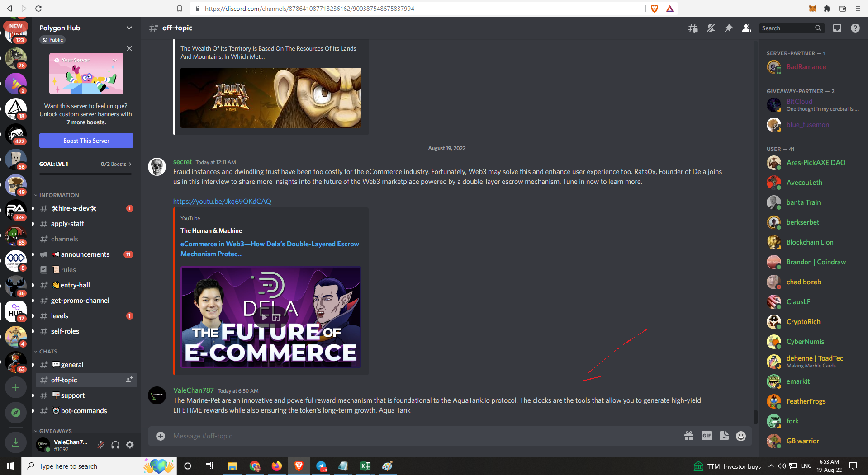Click Brave Shields icon in address bar
The width and height of the screenshot is (868, 475).
[x=654, y=9]
